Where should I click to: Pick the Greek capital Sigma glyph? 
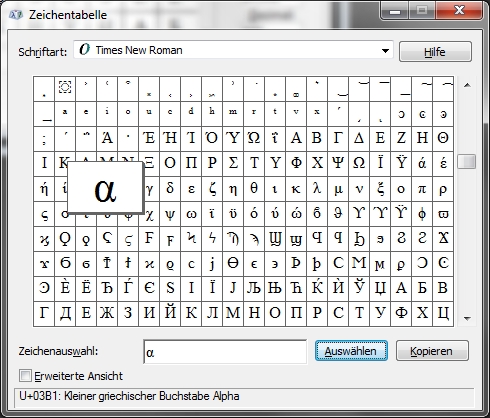(233, 164)
